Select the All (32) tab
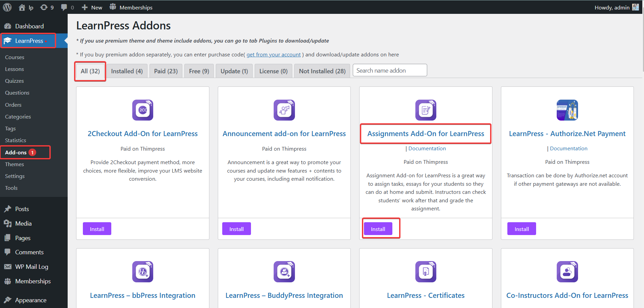 point(90,71)
